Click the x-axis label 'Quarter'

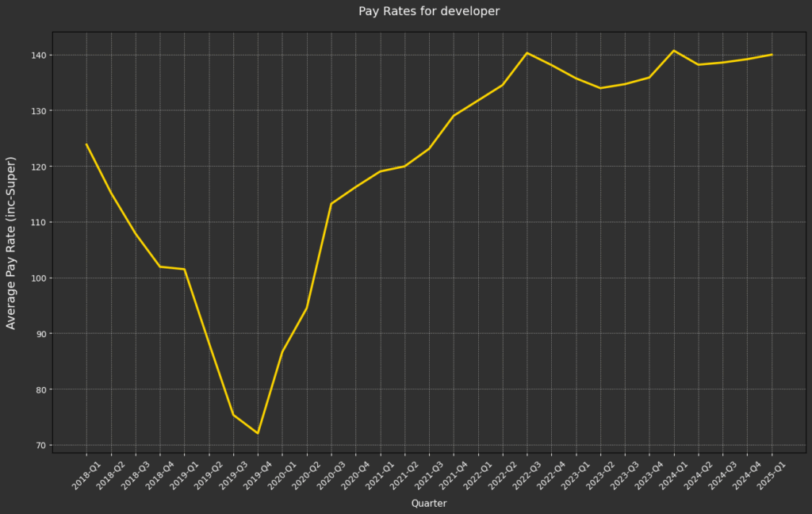pos(429,503)
